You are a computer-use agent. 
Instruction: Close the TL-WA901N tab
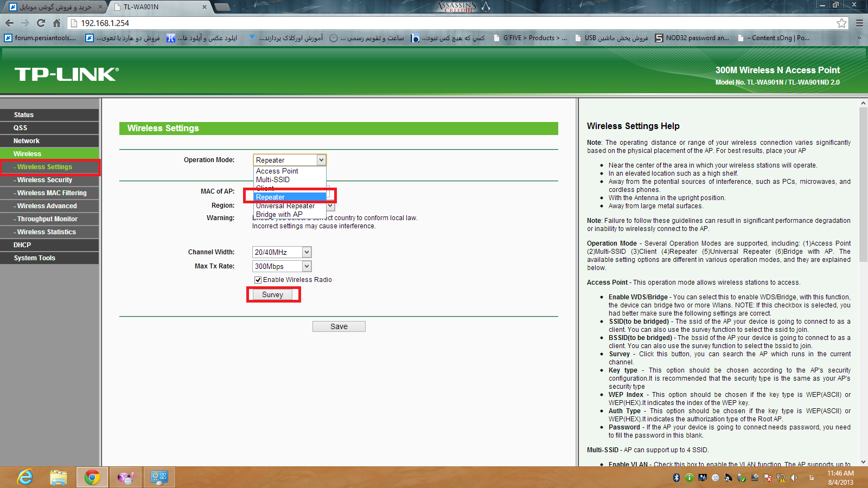pos(204,7)
